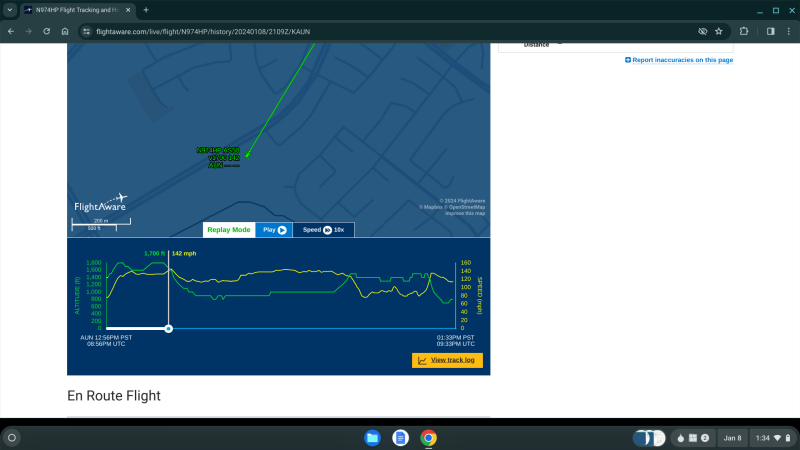Click the flightaware.com URL address field

point(203,32)
